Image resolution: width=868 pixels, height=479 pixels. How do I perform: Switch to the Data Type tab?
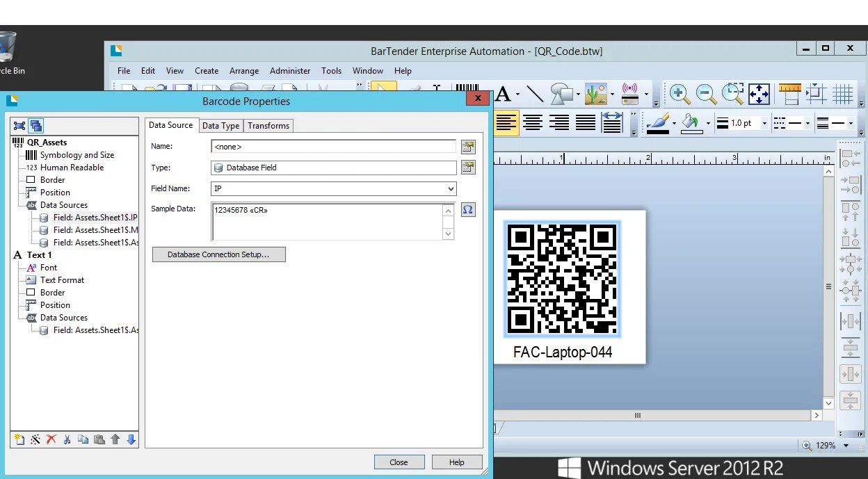point(220,126)
